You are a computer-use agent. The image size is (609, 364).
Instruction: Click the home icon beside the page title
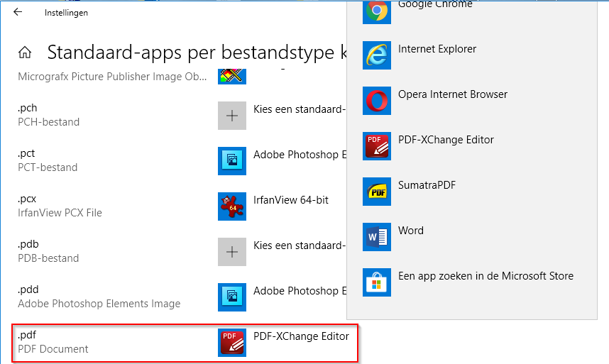25,53
